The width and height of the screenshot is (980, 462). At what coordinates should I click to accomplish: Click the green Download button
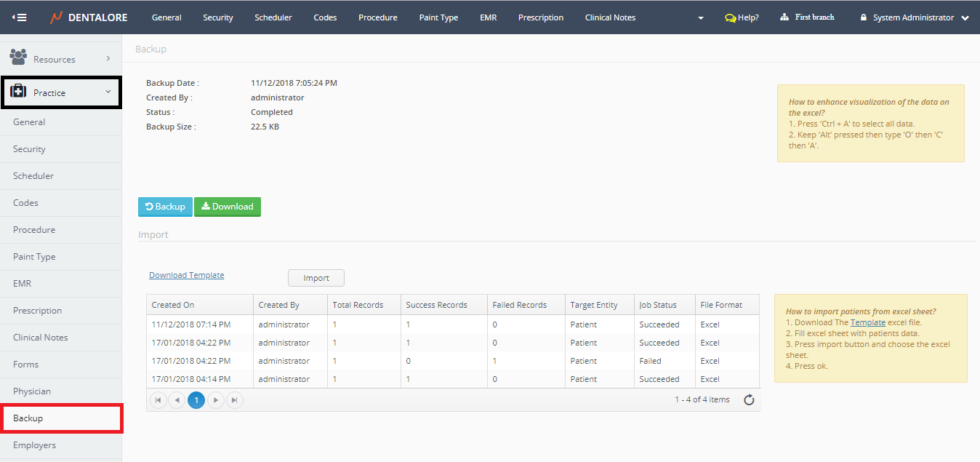coord(227,207)
